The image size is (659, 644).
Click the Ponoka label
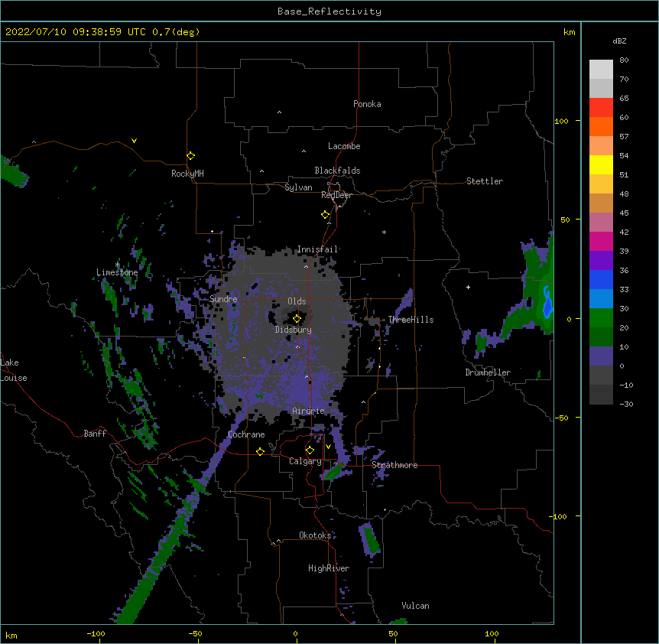pyautogui.click(x=367, y=104)
